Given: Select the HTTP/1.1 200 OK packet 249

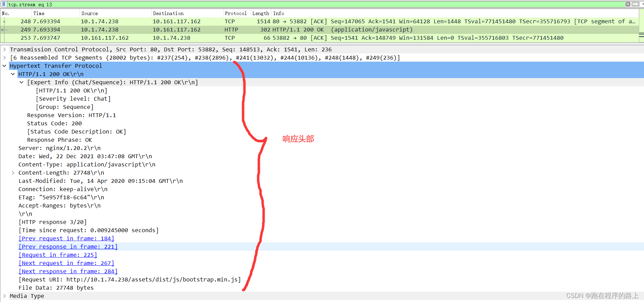Looking at the screenshot, I should (319, 29).
